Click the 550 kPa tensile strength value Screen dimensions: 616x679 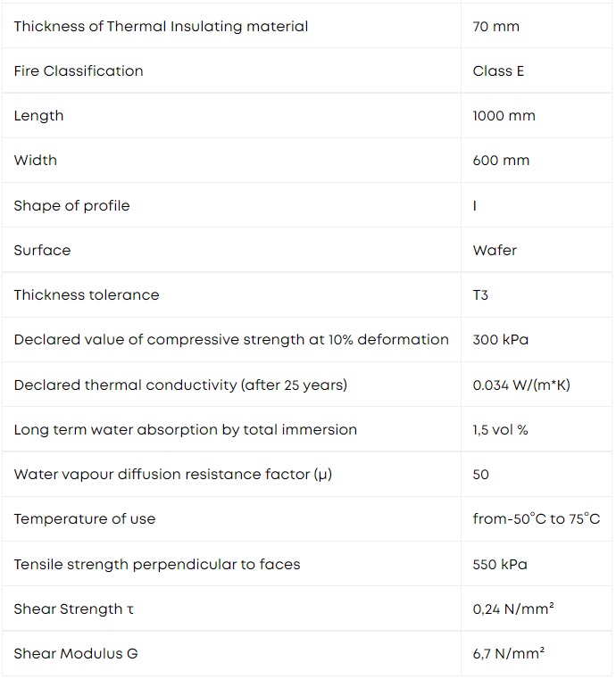click(500, 564)
